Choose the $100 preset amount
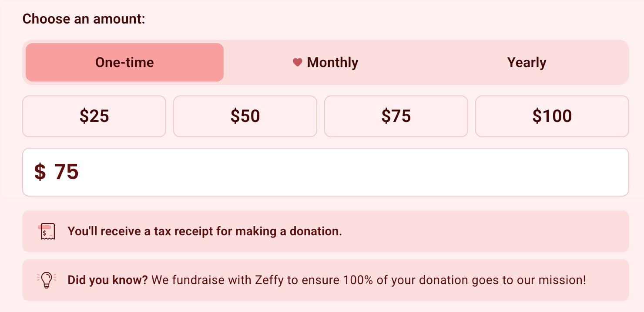The width and height of the screenshot is (644, 312). [552, 116]
